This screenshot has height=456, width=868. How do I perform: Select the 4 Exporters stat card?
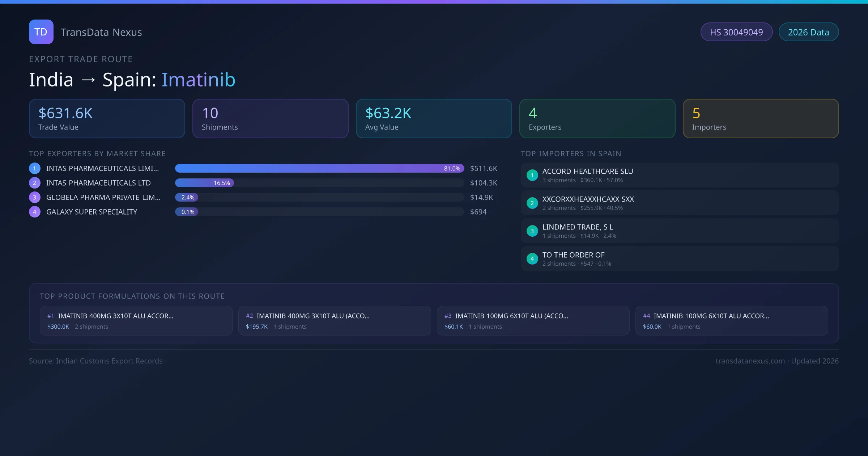597,119
